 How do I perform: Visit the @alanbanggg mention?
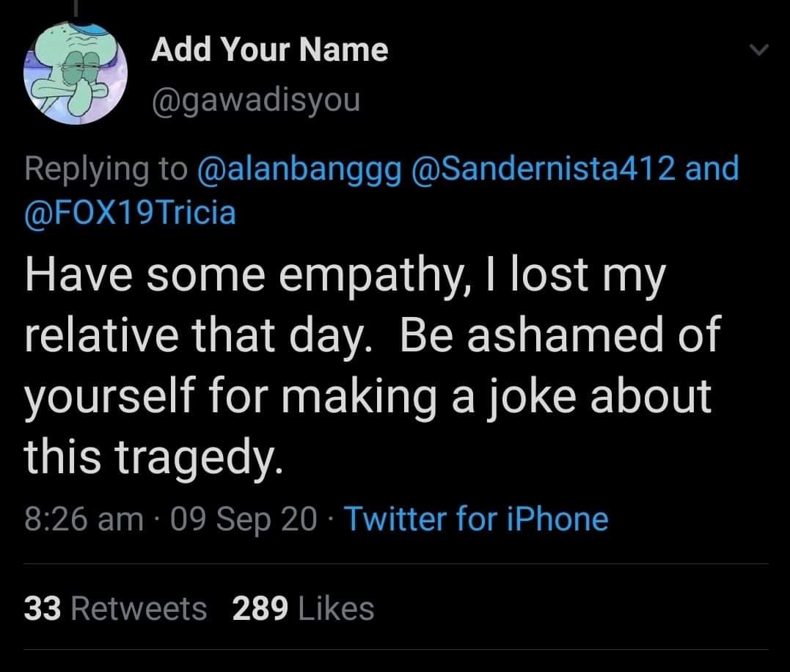coord(300,169)
